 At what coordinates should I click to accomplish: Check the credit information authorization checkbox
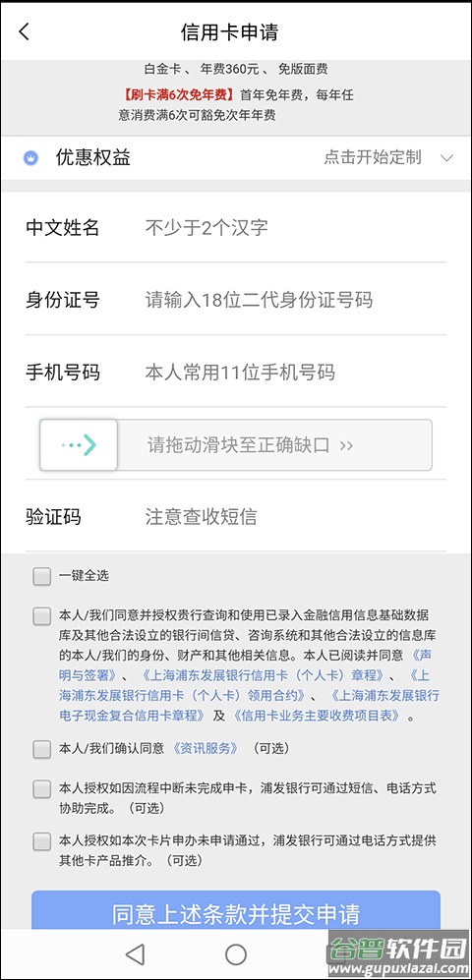click(42, 616)
